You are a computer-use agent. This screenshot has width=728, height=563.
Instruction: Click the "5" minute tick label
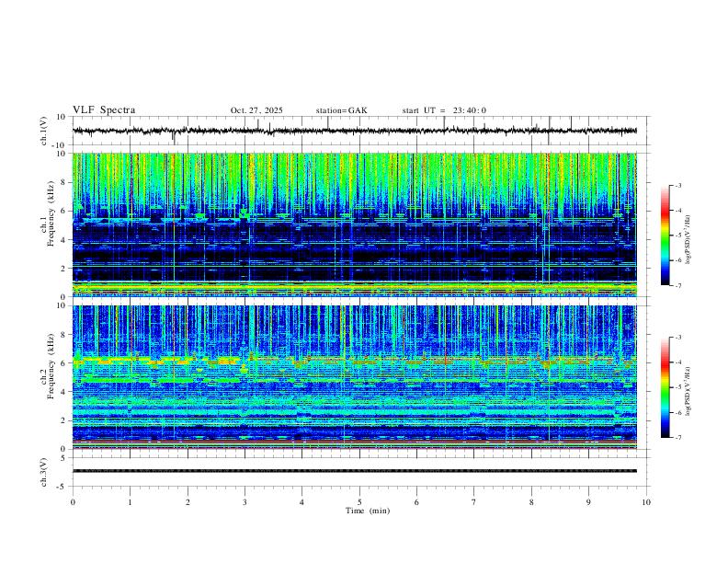(359, 502)
